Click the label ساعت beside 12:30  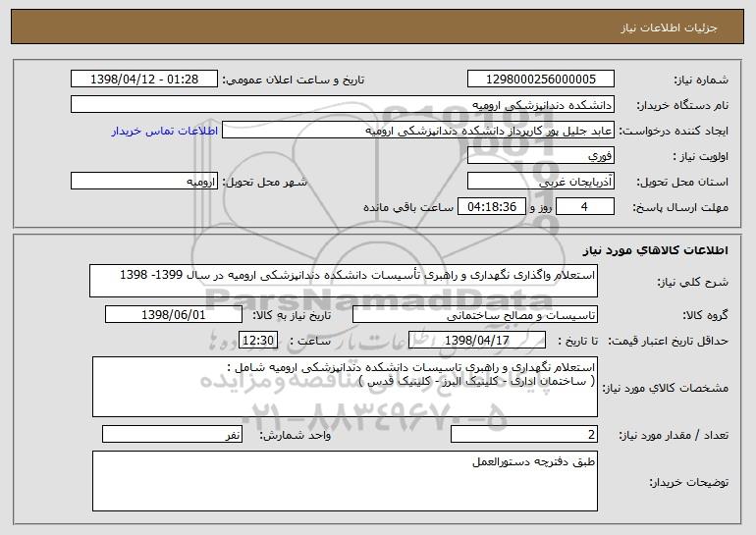310,341
